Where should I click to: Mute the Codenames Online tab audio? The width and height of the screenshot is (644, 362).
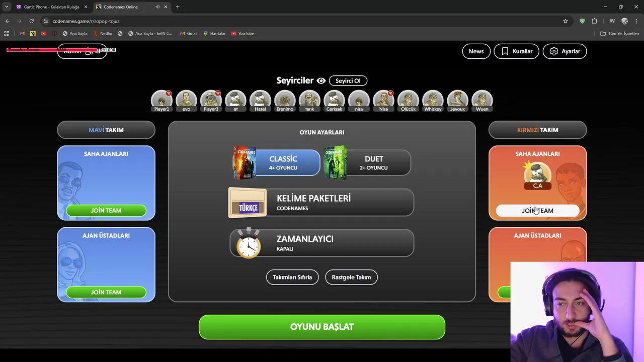coord(157,7)
